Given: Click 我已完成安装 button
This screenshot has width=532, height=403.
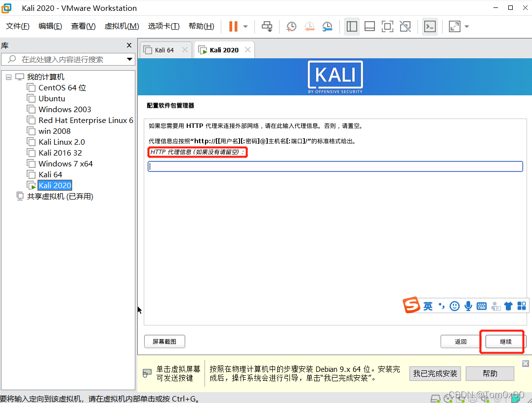Looking at the screenshot, I should (x=435, y=373).
